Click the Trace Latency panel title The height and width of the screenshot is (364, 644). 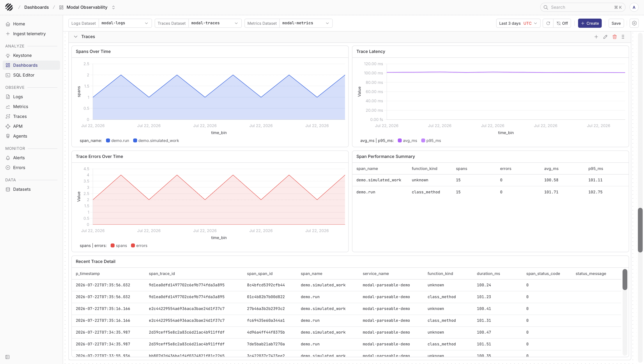tap(371, 51)
